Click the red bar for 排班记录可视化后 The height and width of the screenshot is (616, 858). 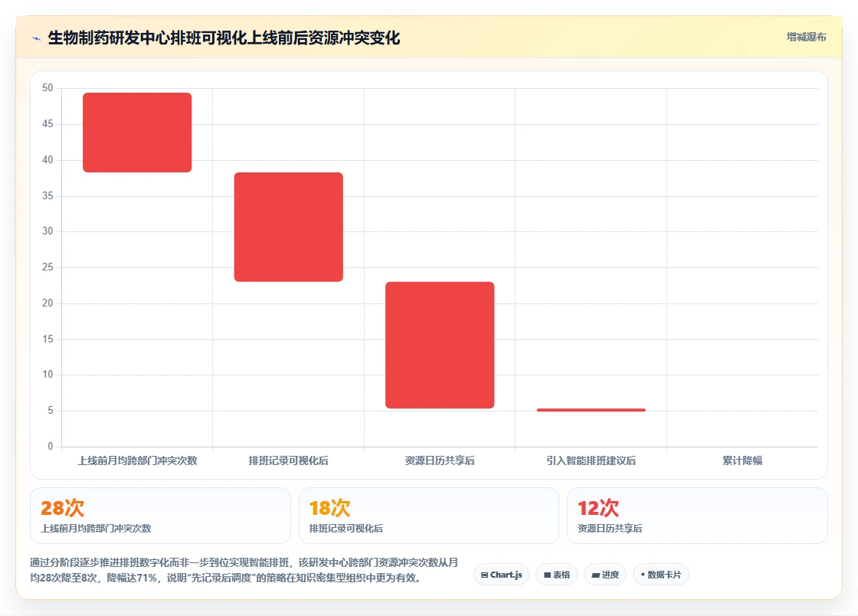pos(288,227)
